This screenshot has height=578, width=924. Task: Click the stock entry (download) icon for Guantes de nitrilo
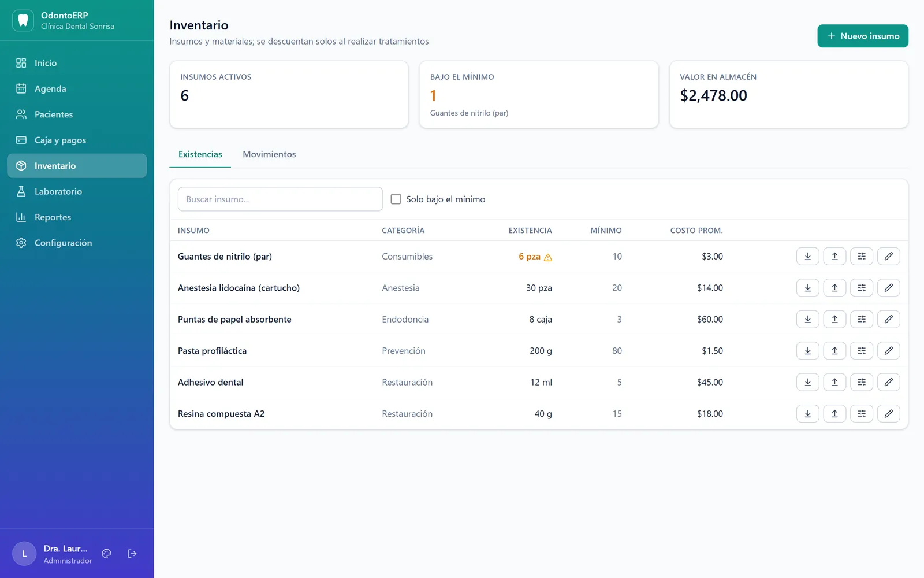coord(807,256)
